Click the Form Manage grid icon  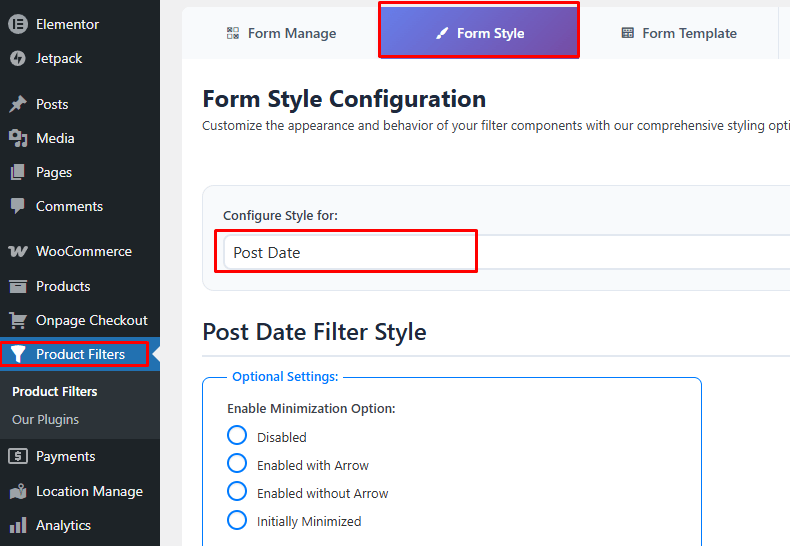(233, 33)
